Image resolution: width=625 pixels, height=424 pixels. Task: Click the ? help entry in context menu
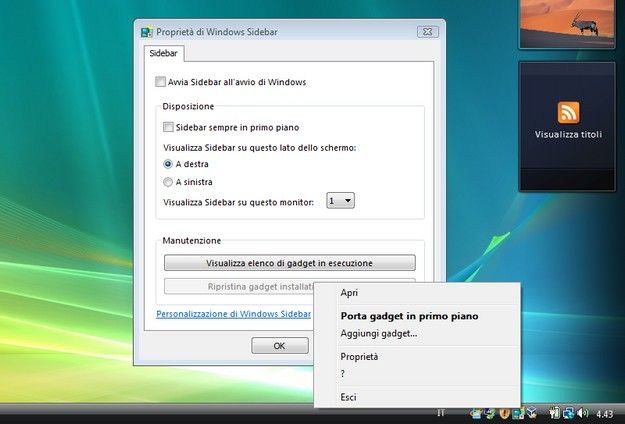342,374
